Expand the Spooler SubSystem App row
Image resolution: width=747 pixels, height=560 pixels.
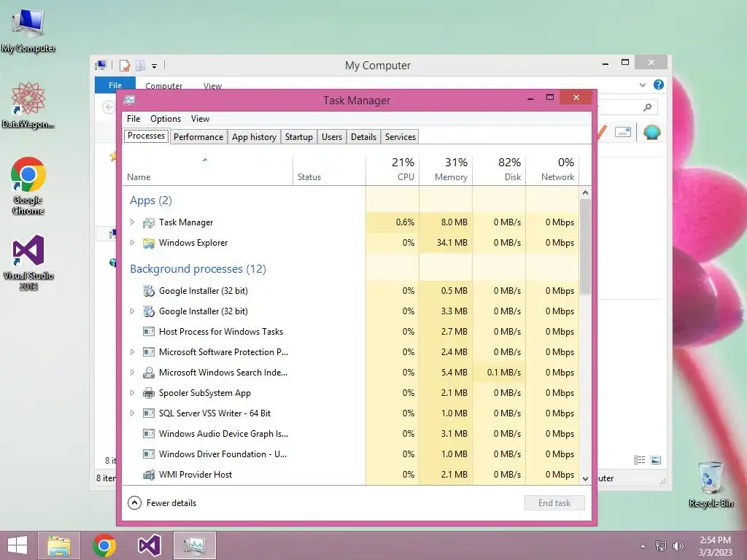tap(133, 393)
